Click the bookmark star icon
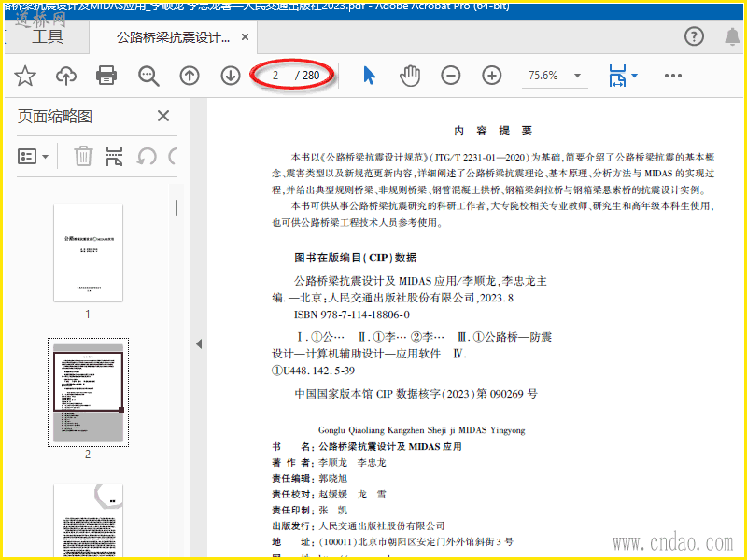Viewport: 747px width, 560px height. 25,76
